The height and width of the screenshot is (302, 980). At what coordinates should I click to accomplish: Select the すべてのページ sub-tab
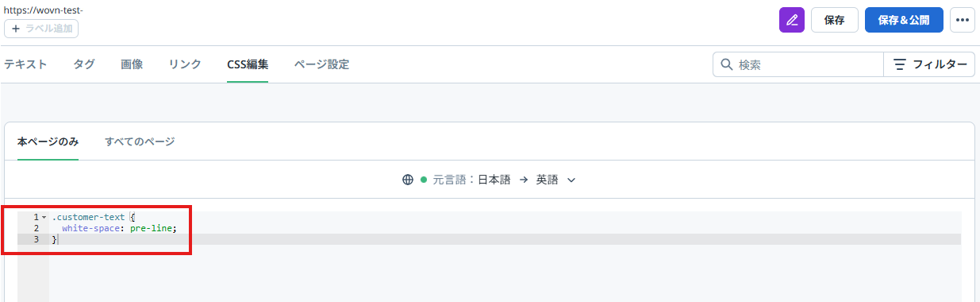(140, 141)
